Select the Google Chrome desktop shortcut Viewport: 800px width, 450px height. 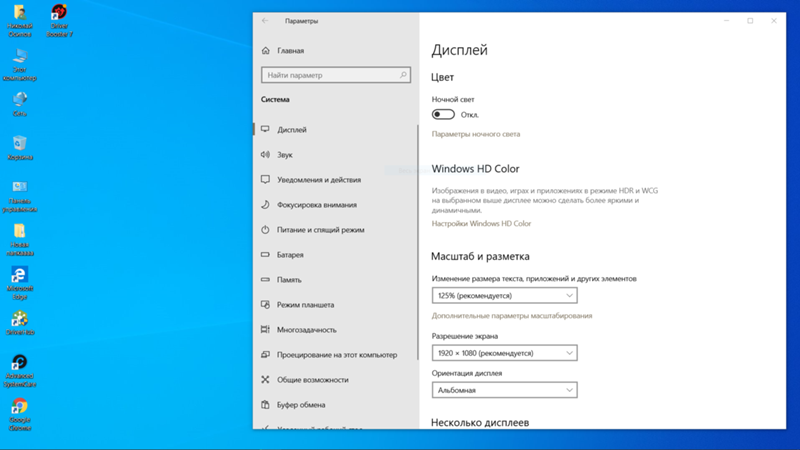pos(20,415)
